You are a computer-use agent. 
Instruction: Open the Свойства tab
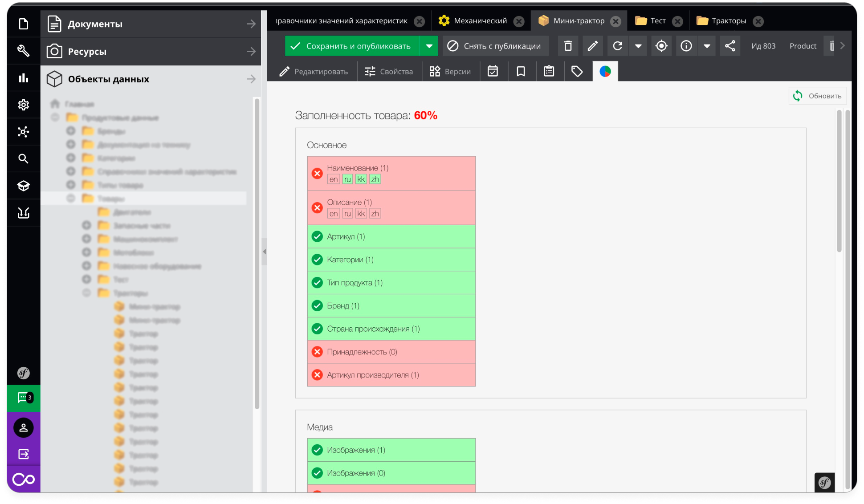click(x=389, y=71)
